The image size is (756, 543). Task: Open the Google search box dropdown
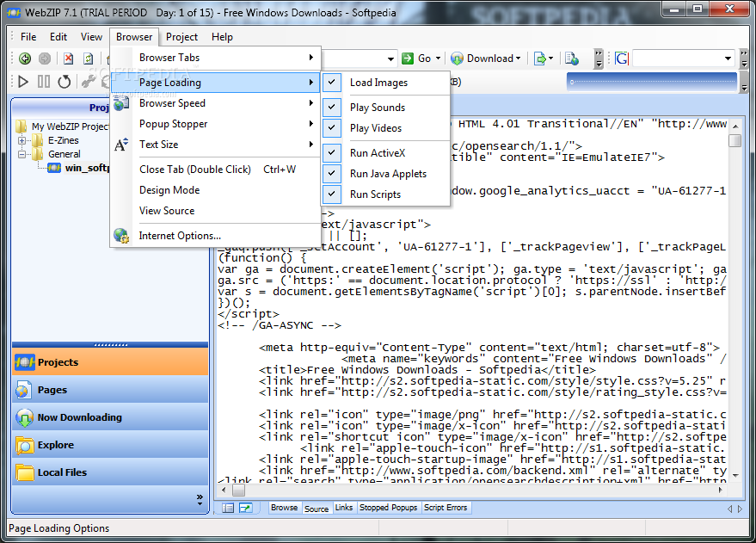[728, 59]
